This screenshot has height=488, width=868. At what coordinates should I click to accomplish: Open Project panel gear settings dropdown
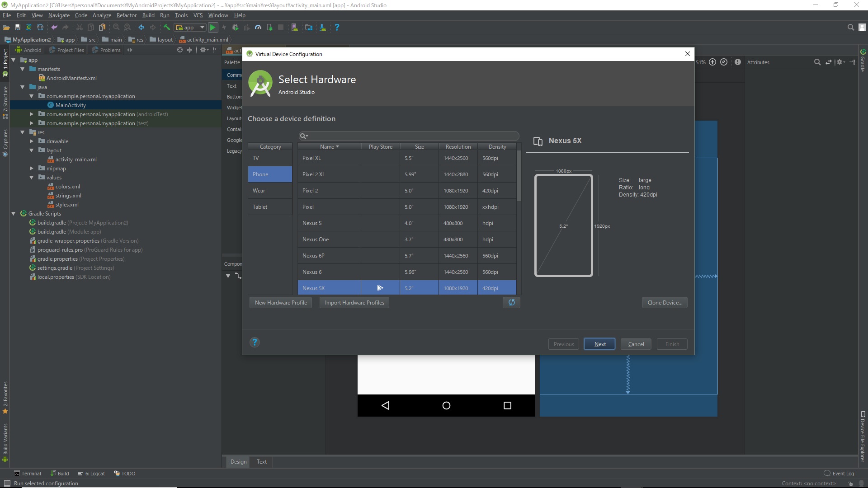204,50
